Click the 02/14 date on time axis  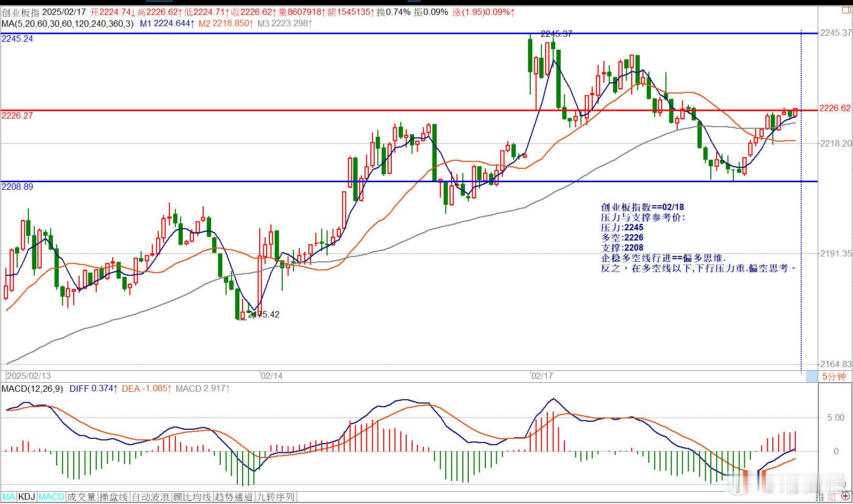pos(272,376)
